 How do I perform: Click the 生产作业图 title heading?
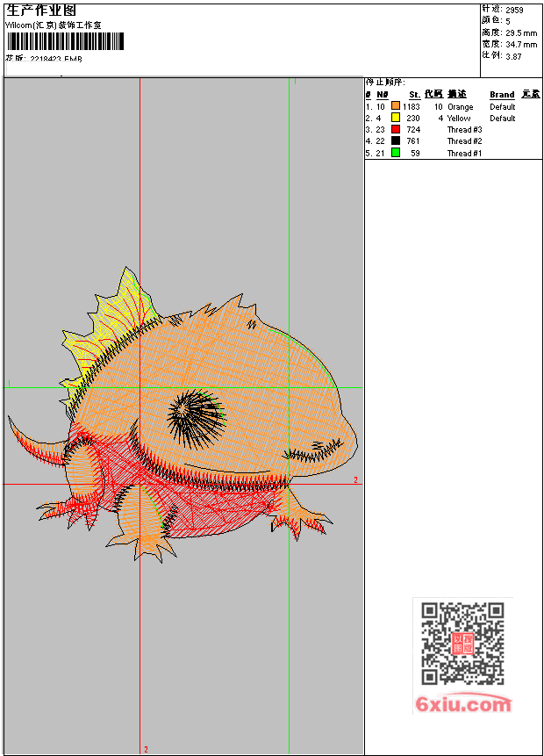40,11
